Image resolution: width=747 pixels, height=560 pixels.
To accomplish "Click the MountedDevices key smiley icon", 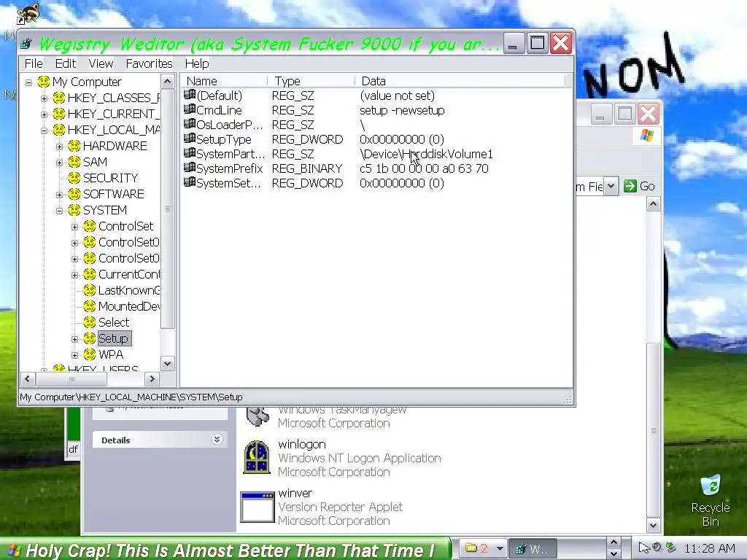I will point(90,306).
